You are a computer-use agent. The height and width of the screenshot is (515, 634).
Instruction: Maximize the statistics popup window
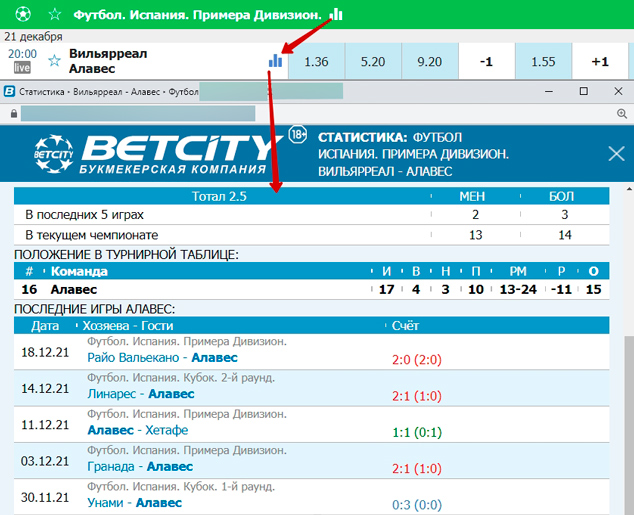[583, 91]
